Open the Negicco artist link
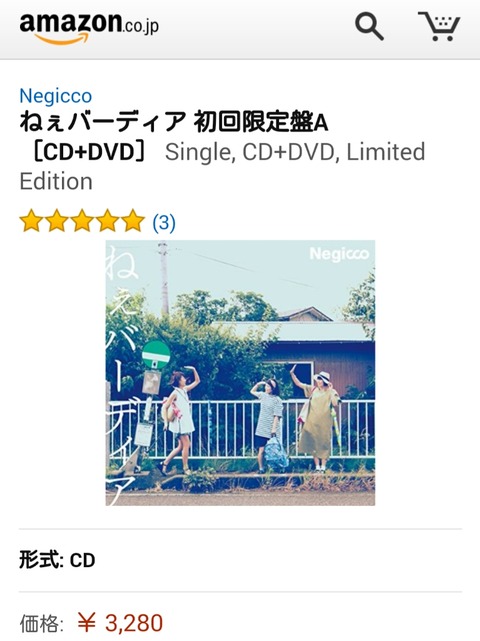Viewport: 480px width, 641px height. (x=56, y=96)
